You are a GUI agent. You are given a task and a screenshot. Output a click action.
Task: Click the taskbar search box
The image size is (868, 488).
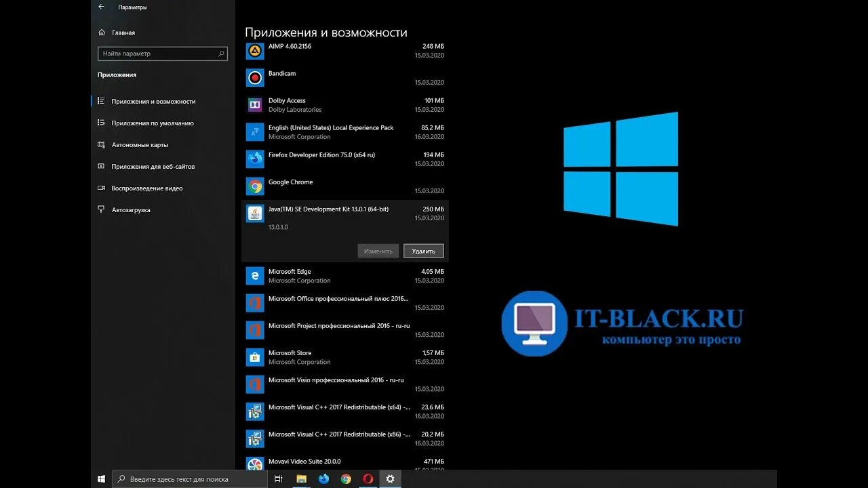click(190, 479)
